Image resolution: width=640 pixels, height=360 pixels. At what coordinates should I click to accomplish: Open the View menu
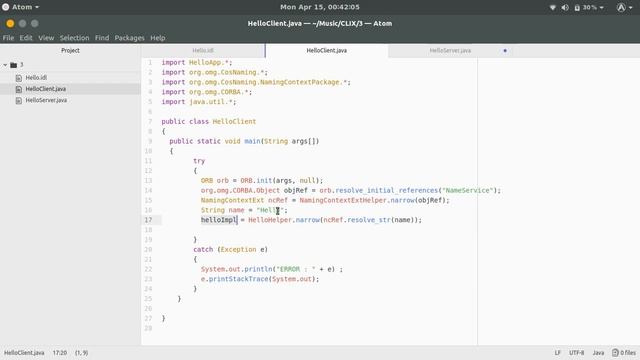coord(46,38)
